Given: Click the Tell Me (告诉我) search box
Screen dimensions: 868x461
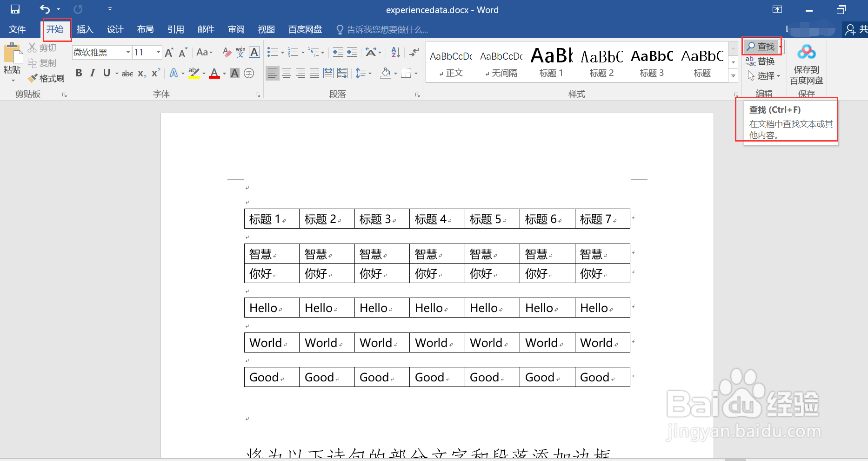Looking at the screenshot, I should click(386, 29).
